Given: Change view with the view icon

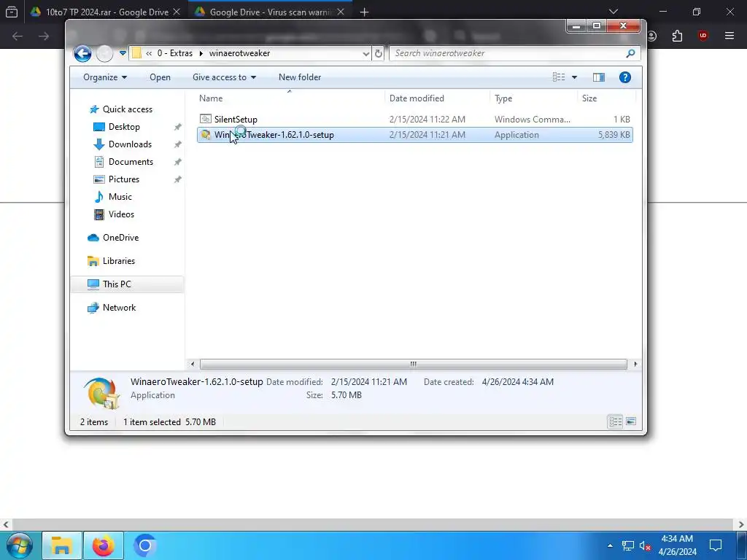Looking at the screenshot, I should [x=559, y=77].
